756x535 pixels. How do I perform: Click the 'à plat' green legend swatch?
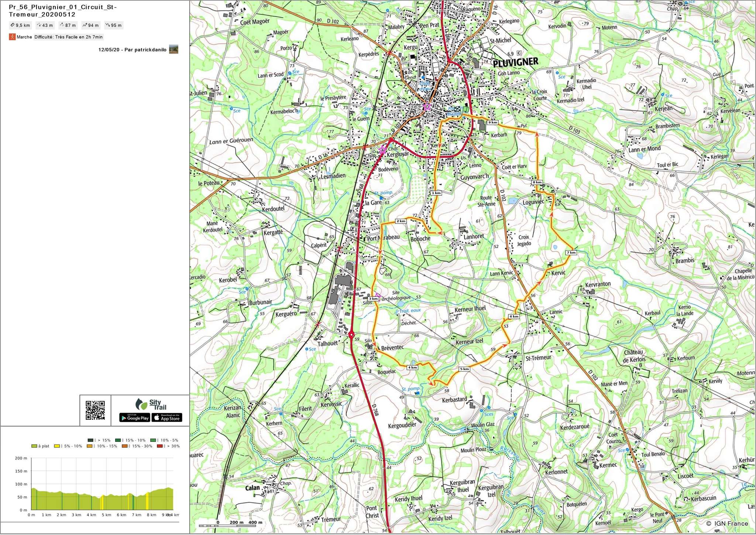click(34, 446)
